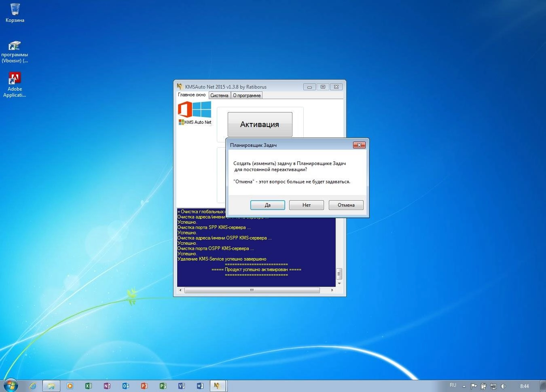
Task: Choose Отмена in the scheduler dialog
Action: (x=346, y=205)
